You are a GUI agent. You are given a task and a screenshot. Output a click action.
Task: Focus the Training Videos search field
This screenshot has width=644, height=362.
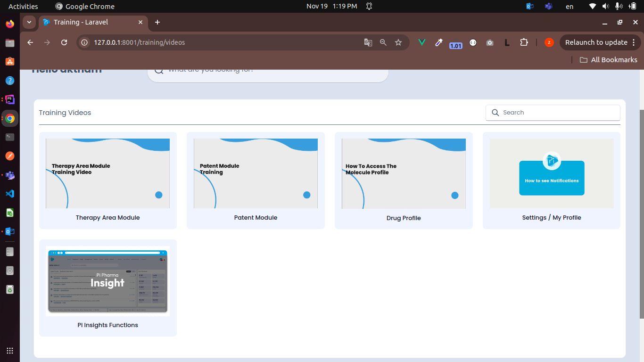point(553,113)
